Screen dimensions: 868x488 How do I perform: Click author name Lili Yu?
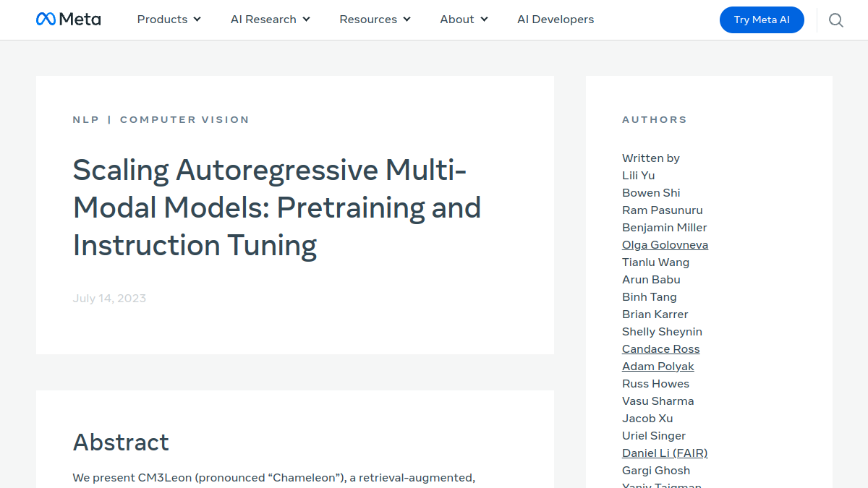click(639, 175)
